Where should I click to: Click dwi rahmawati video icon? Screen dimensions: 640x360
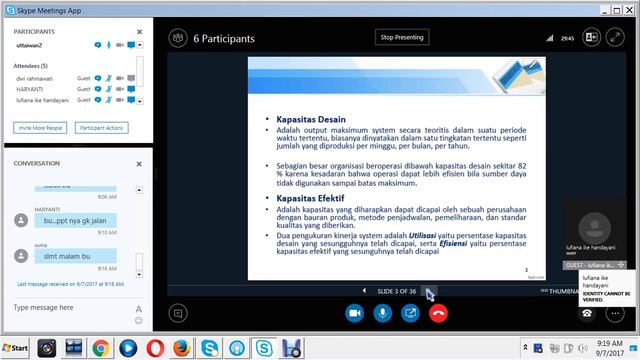tap(120, 78)
